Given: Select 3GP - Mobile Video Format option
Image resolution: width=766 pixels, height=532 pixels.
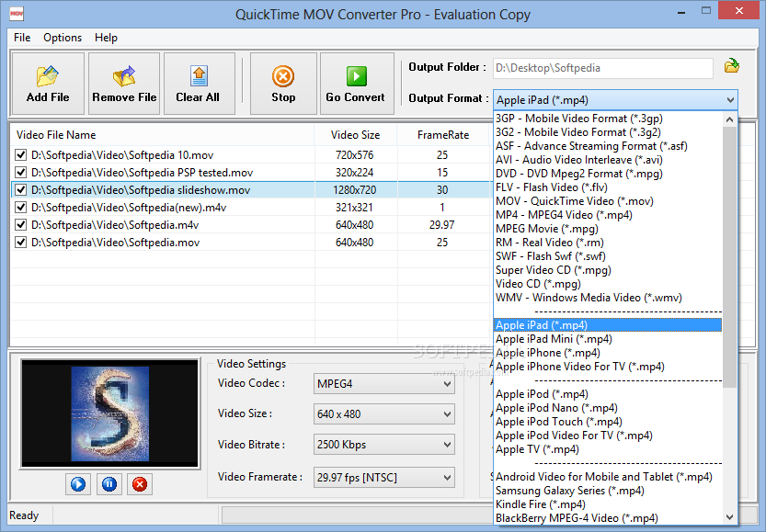Looking at the screenshot, I should coord(608,119).
